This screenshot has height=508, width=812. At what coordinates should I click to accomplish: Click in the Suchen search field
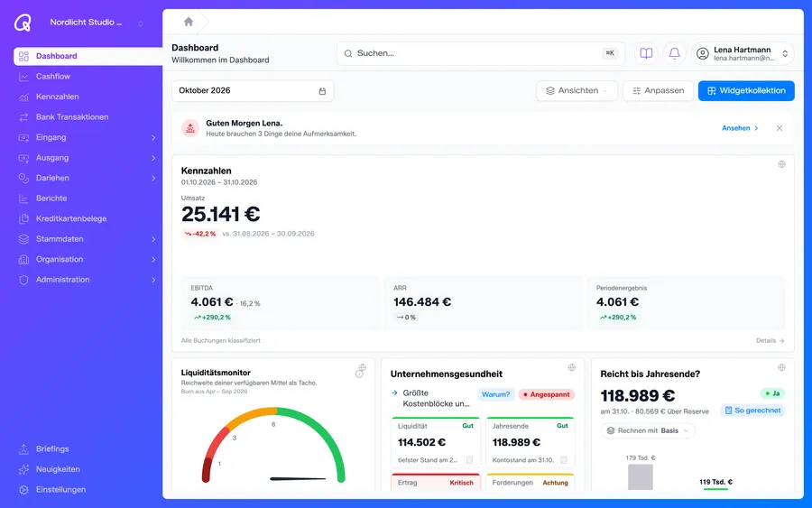click(481, 53)
